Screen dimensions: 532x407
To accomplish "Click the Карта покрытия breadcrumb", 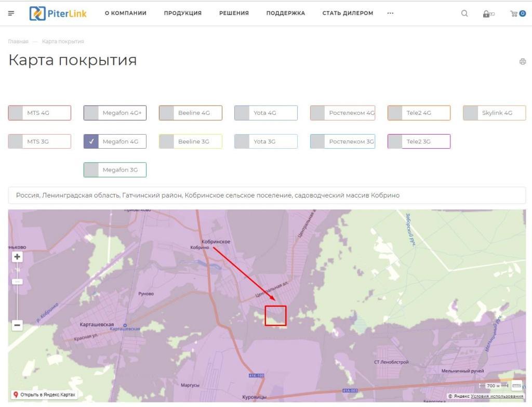I will [x=63, y=42].
